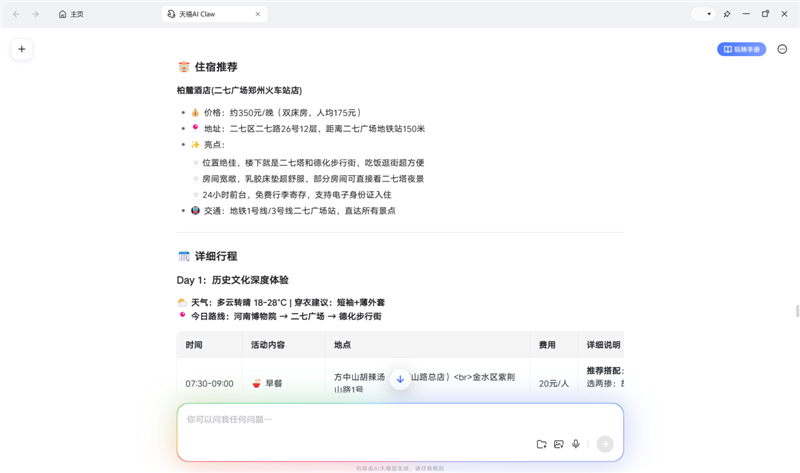The image size is (800, 473).
Task: Select the 地址：二七区二七路26号12层 line
Action: coord(308,129)
